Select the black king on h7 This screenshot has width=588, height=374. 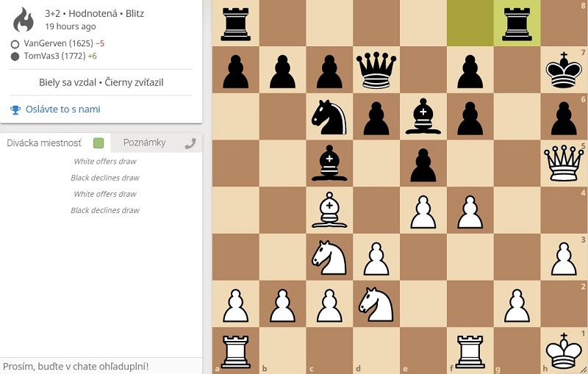coord(564,69)
